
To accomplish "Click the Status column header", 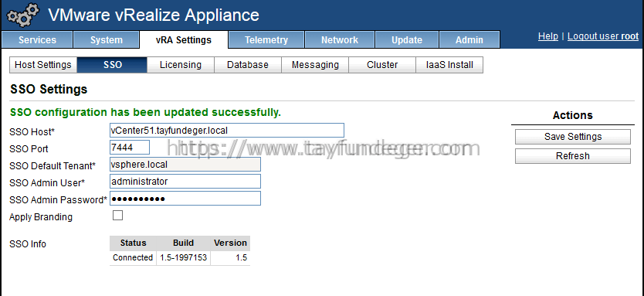I will click(x=133, y=243).
